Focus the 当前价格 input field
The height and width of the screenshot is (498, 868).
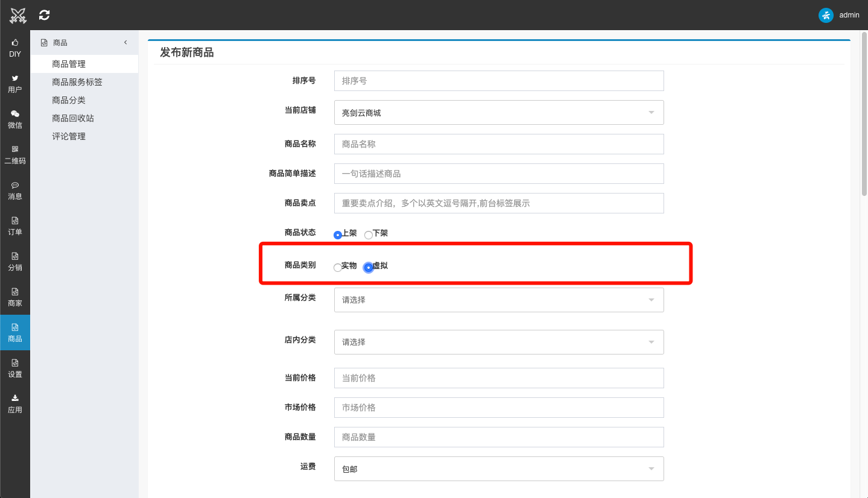(x=499, y=378)
